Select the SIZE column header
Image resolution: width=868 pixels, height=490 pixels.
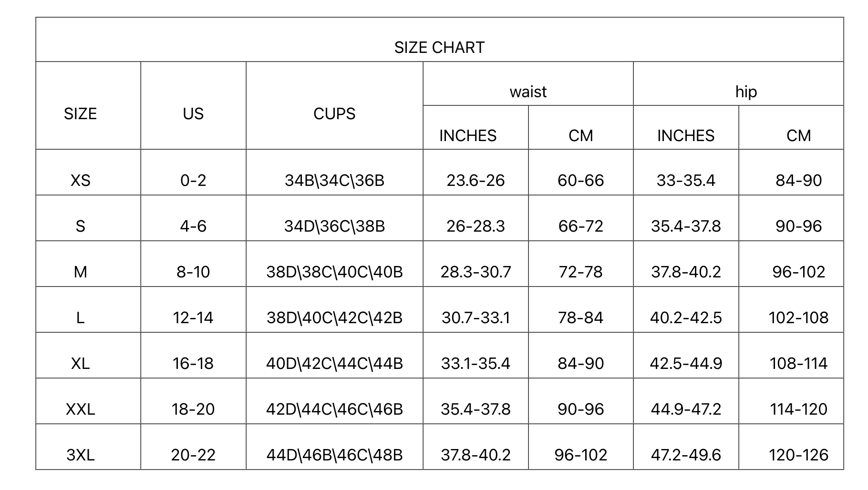(80, 113)
